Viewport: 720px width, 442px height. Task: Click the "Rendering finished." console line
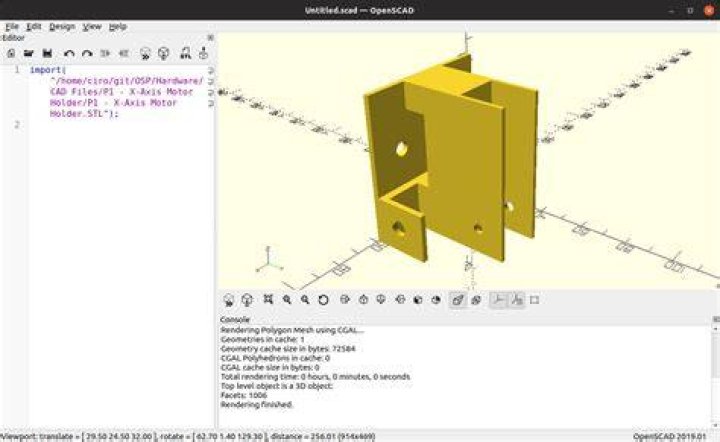(256, 404)
